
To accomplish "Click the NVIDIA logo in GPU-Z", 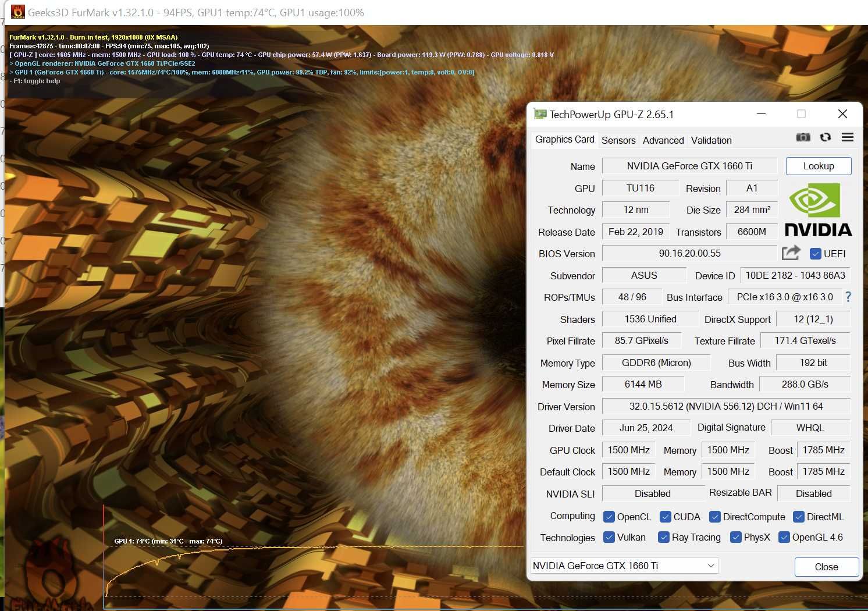I will click(x=818, y=209).
